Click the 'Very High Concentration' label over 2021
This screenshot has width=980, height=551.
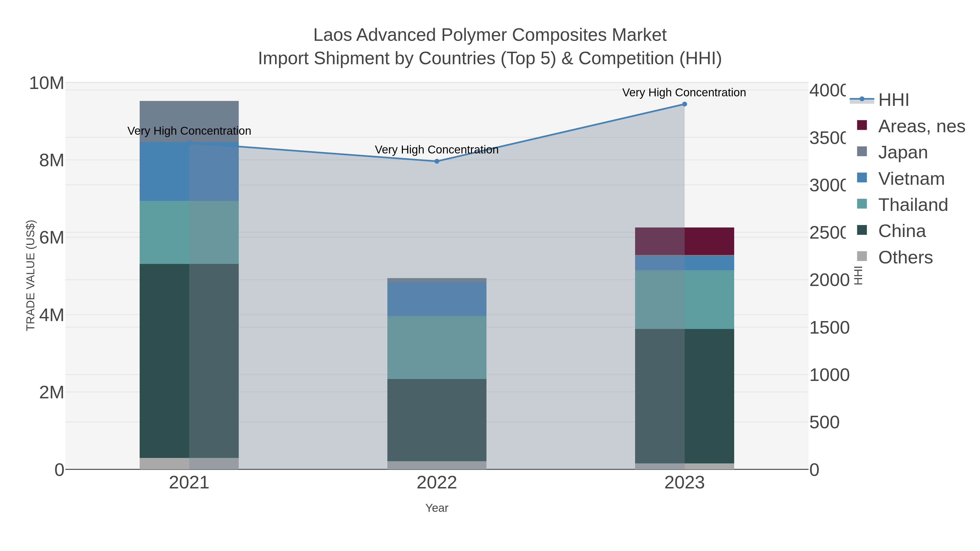pyautogui.click(x=189, y=131)
